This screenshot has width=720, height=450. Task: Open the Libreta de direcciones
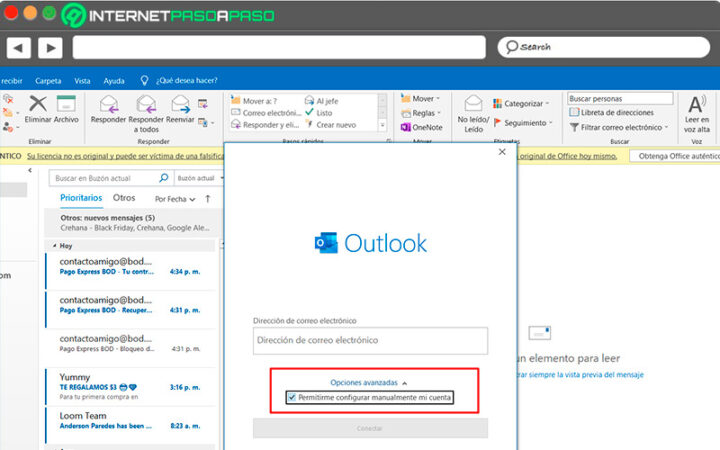(611, 112)
